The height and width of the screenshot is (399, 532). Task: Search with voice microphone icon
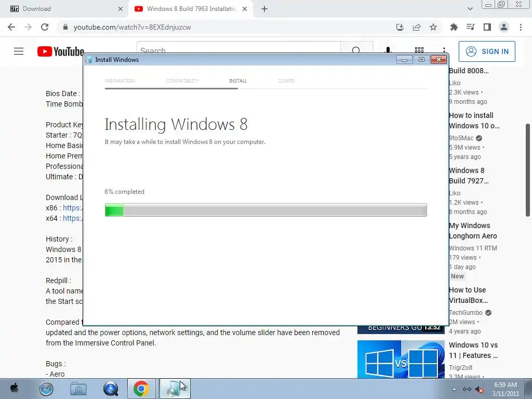pos(388,50)
